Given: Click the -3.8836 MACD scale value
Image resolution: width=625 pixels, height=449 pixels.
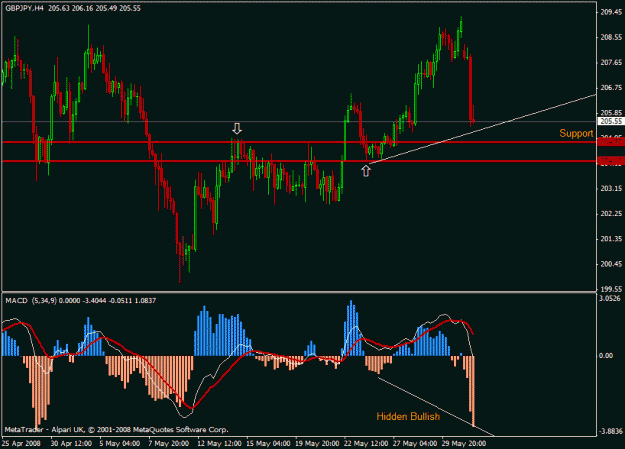Looking at the screenshot, I should pos(610,431).
